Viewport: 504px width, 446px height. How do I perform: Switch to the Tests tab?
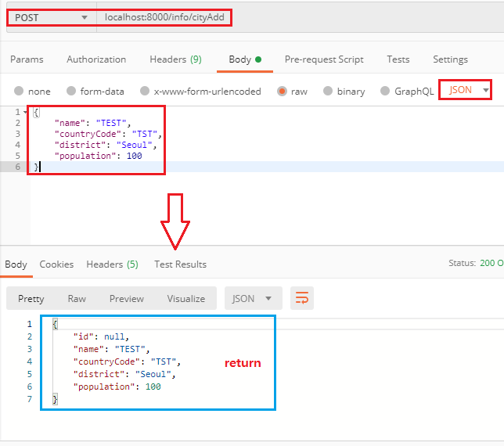(x=398, y=59)
